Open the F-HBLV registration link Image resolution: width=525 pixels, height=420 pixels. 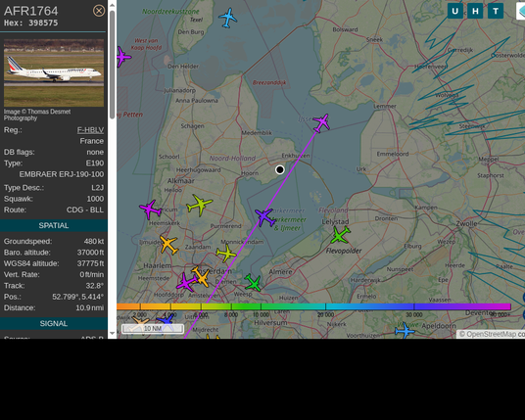pyautogui.click(x=90, y=130)
